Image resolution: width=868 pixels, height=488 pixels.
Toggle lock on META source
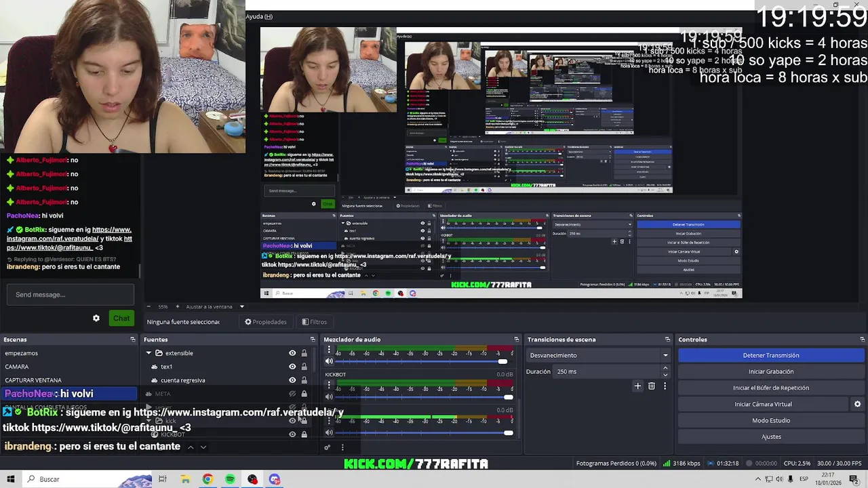304,394
